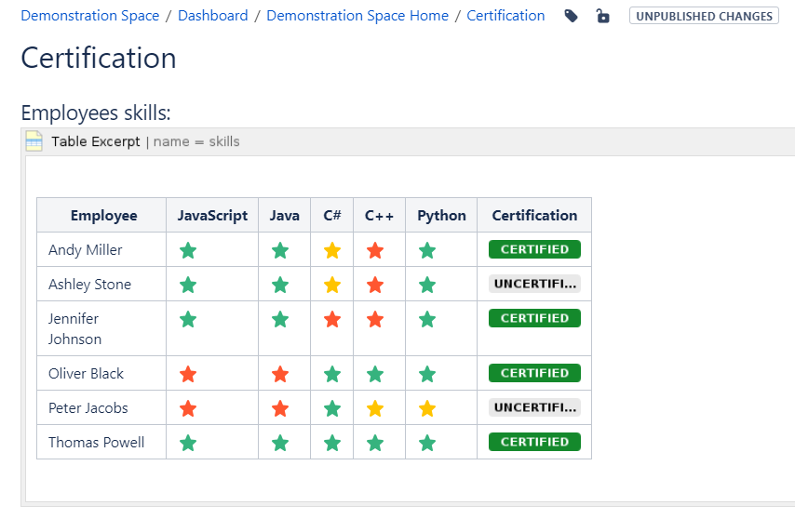The height and width of the screenshot is (532, 795).
Task: Select the Ashley Stone name cell
Action: [x=101, y=285]
